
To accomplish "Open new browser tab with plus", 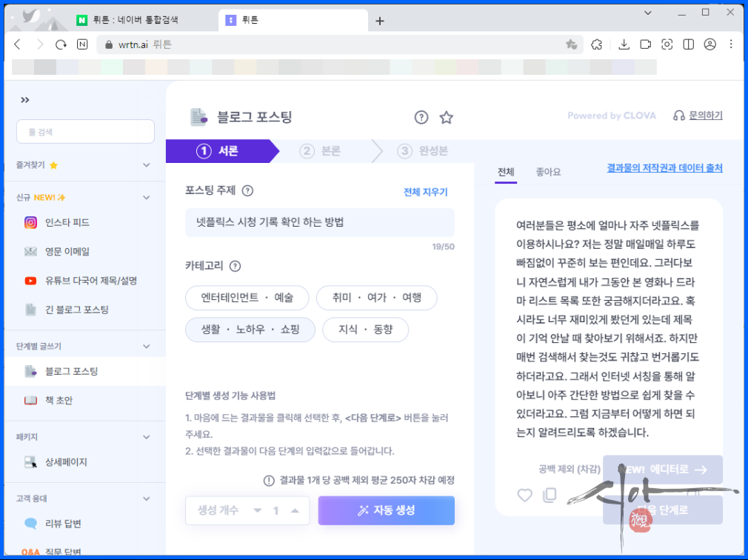I will [380, 21].
